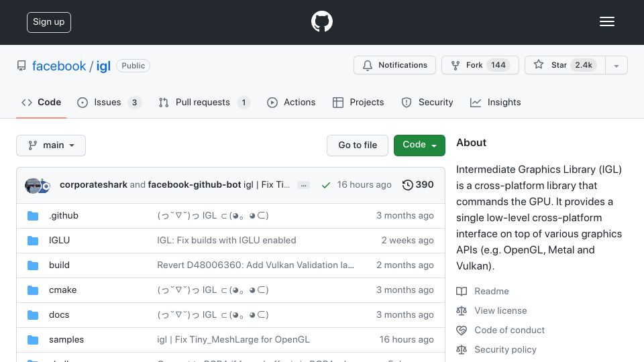Viewport: 644px width, 362px height.
Task: Click the Code of conduct heart icon
Action: [x=462, y=330]
